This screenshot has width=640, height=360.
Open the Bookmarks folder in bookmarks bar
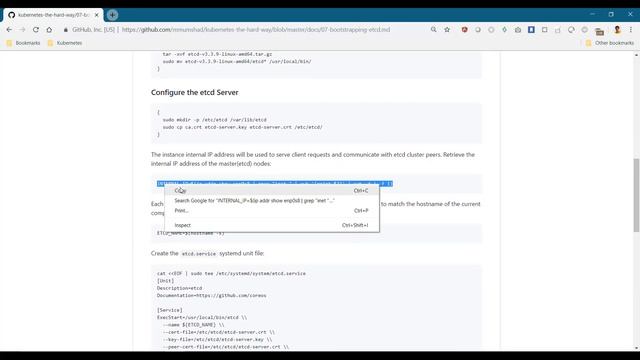(23, 43)
